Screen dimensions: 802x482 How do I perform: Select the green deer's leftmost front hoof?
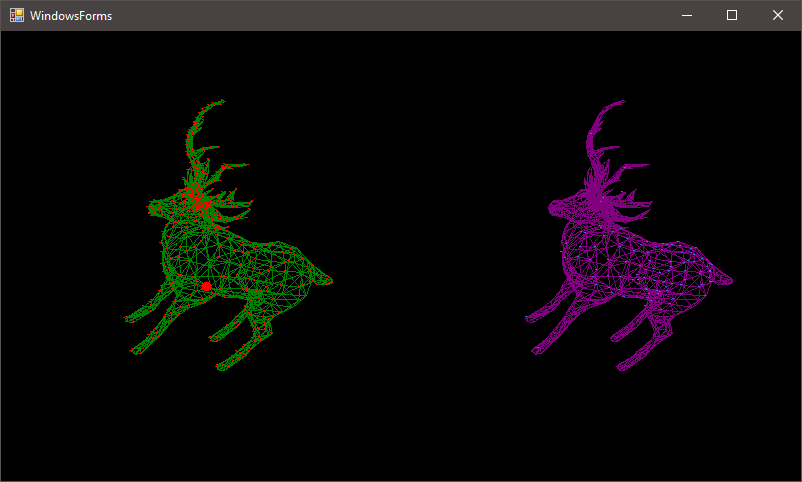127,319
